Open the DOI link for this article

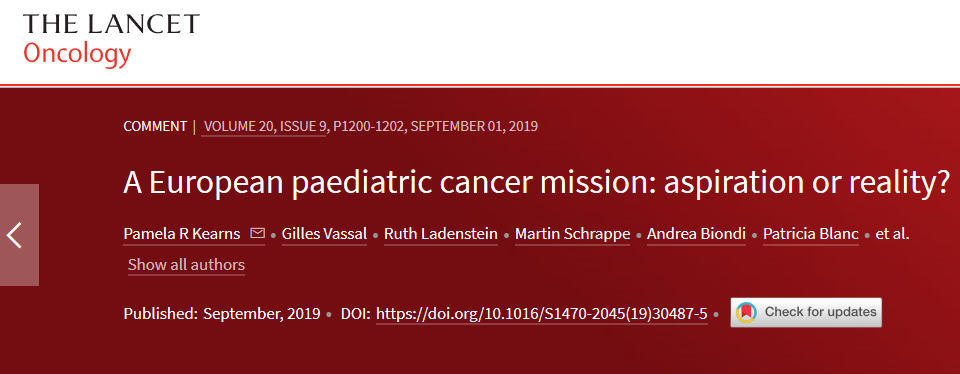pyautogui.click(x=542, y=314)
